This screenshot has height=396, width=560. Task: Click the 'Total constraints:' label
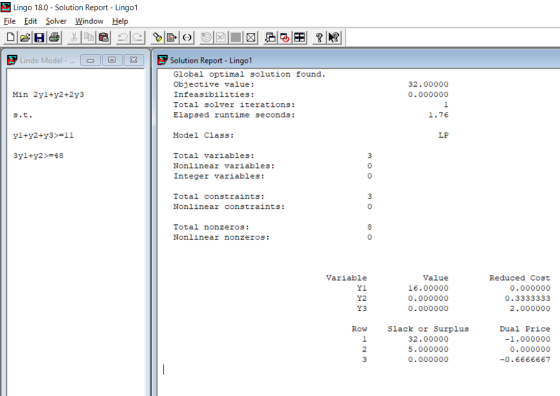(x=219, y=196)
